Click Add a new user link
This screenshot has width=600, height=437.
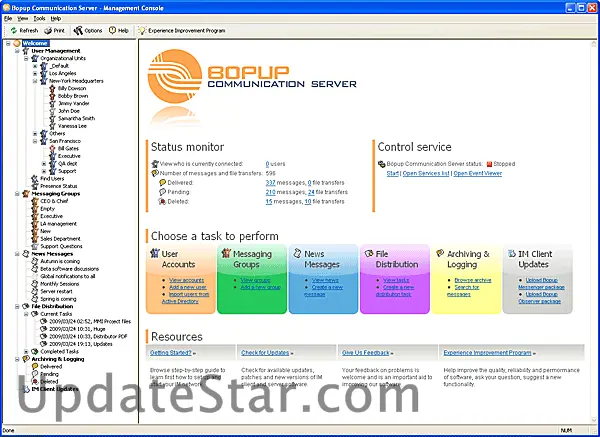(x=188, y=287)
